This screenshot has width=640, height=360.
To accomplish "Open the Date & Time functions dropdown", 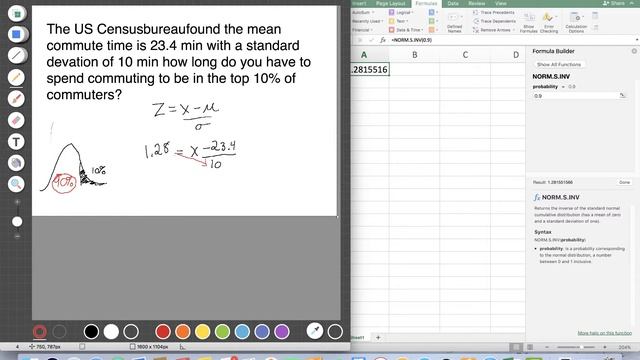I will coord(406,30).
